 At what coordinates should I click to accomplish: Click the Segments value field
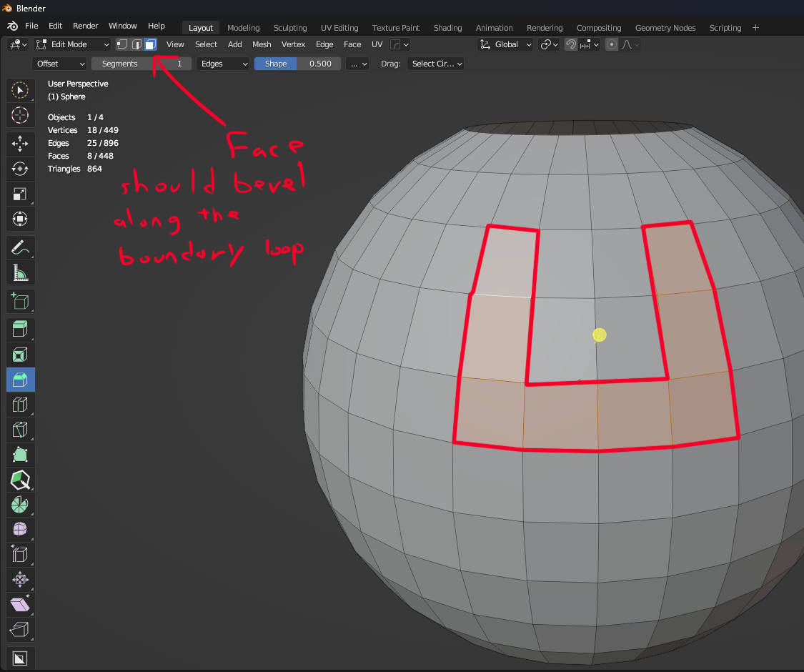pyautogui.click(x=142, y=64)
